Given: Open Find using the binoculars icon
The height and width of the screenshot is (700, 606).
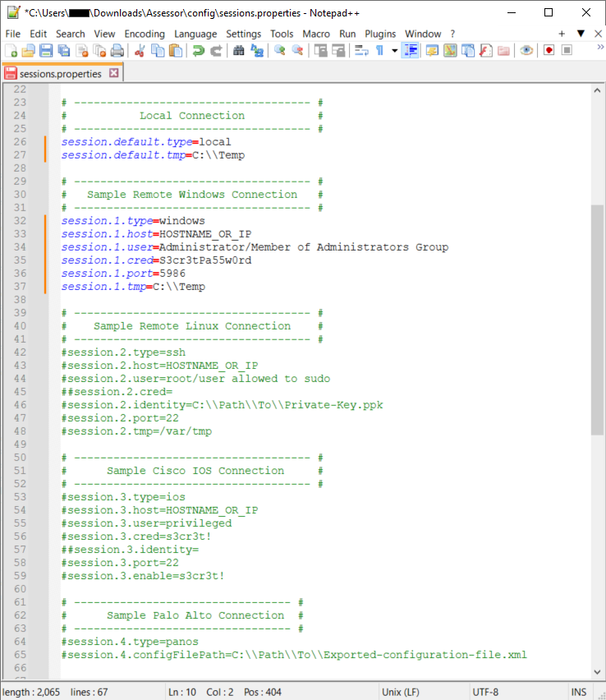Looking at the screenshot, I should point(239,51).
